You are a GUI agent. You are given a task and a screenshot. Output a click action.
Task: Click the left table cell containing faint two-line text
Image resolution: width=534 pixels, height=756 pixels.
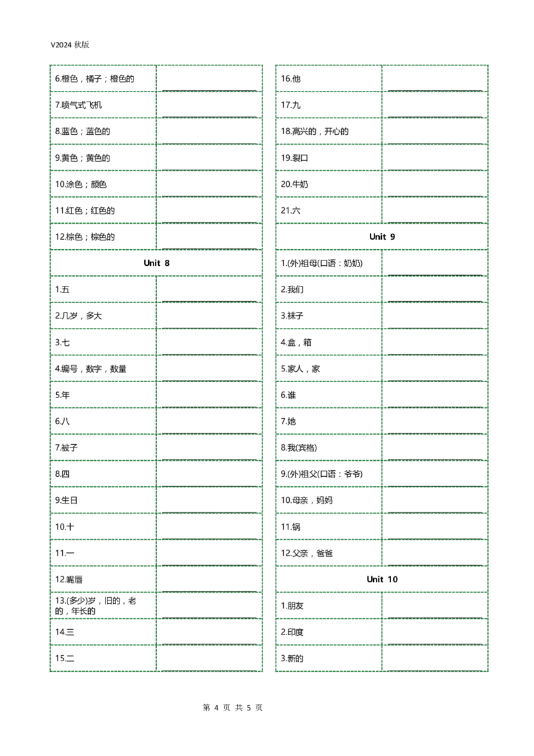pyautogui.click(x=103, y=605)
